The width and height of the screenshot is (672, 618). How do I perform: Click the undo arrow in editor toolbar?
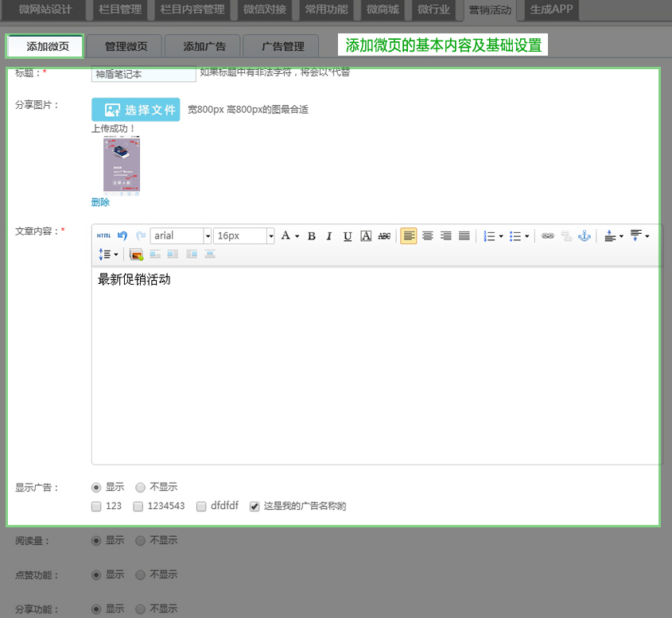pyautogui.click(x=122, y=236)
